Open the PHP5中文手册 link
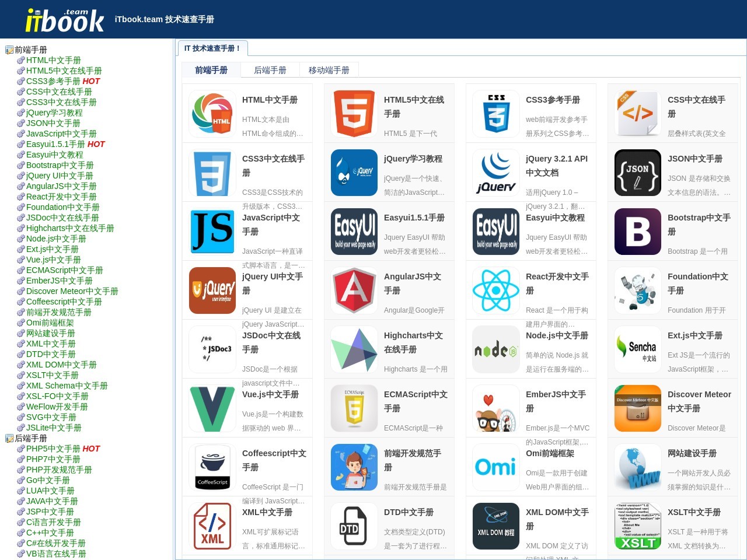The height and width of the screenshot is (560, 747). click(x=53, y=449)
